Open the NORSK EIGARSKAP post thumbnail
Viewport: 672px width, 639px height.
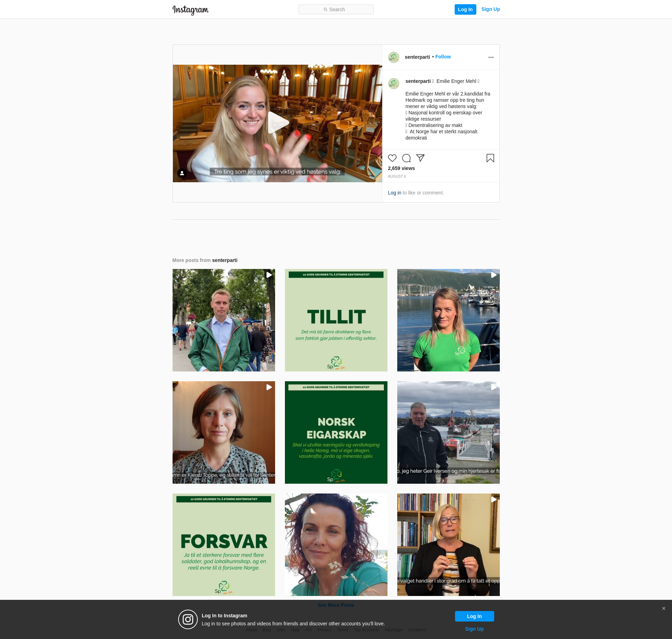pyautogui.click(x=336, y=432)
